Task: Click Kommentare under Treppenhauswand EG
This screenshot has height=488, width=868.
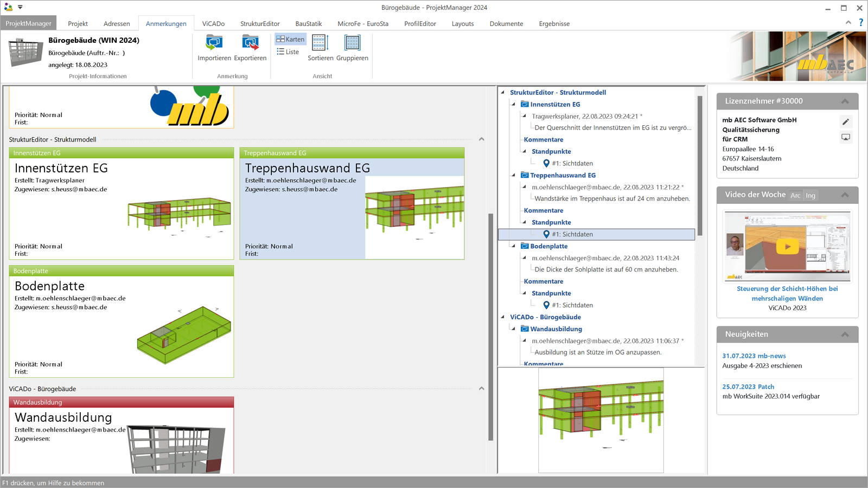Action: tap(544, 210)
